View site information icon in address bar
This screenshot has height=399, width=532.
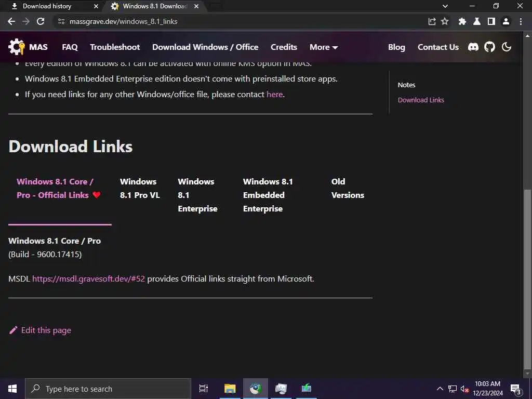pos(61,21)
